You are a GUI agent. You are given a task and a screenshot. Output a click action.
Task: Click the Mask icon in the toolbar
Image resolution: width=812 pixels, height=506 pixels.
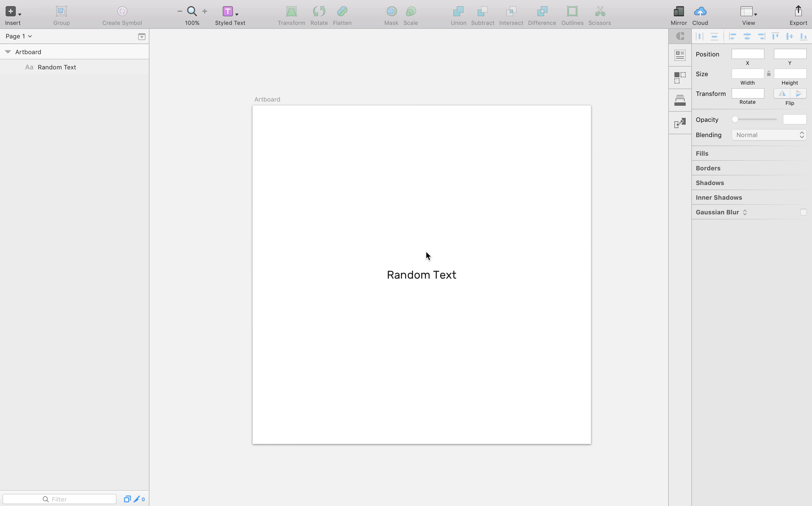(391, 11)
